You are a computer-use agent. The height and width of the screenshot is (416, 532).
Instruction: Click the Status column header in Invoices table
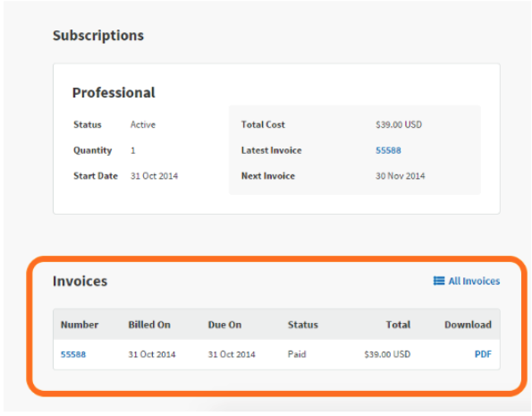[303, 325]
